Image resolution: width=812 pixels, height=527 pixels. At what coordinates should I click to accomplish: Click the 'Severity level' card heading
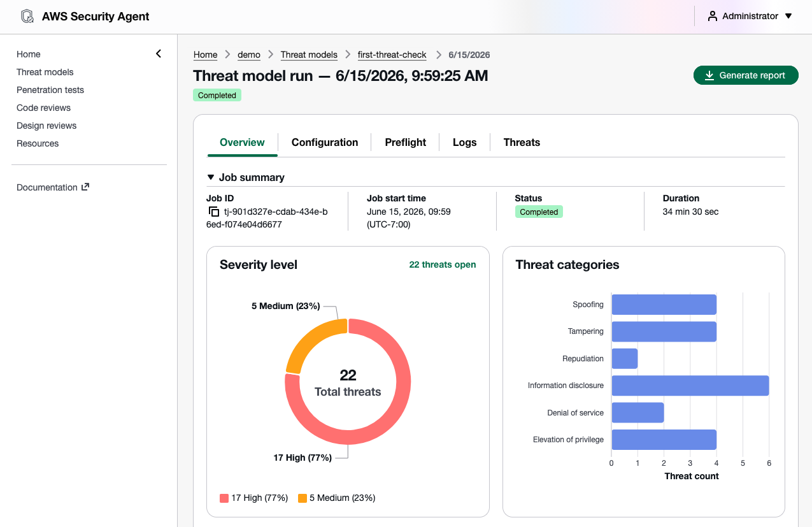coord(259,264)
